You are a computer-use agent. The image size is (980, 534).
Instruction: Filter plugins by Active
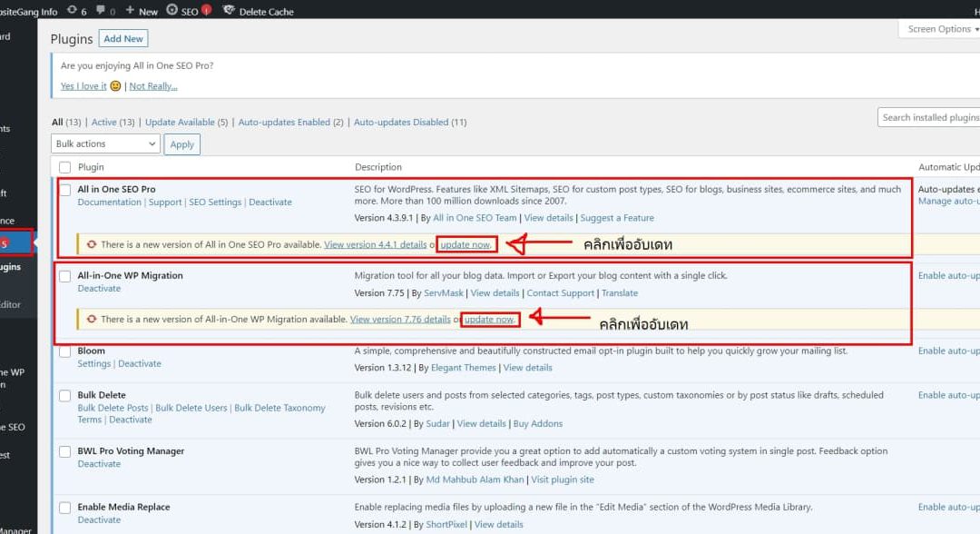point(104,122)
